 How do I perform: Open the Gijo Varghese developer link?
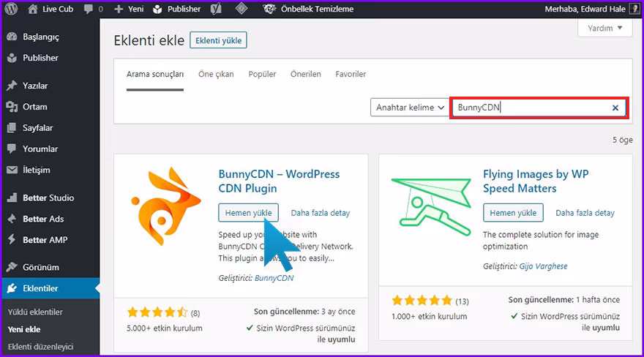coord(543,266)
